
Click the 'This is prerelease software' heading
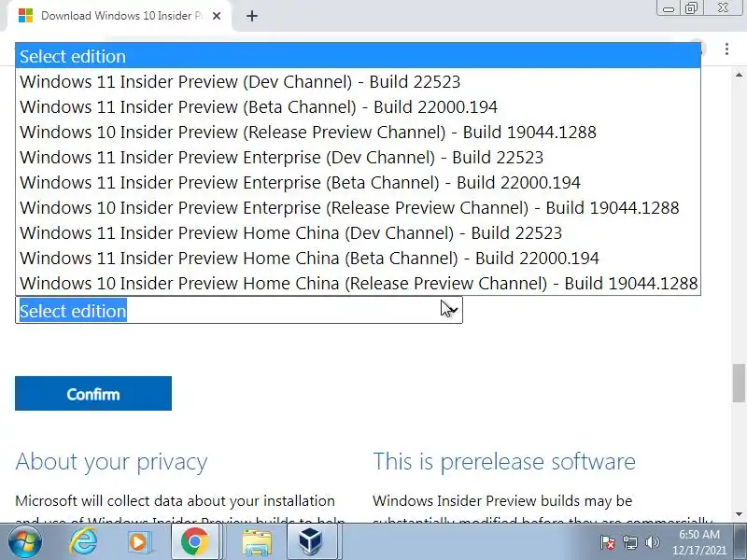504,461
